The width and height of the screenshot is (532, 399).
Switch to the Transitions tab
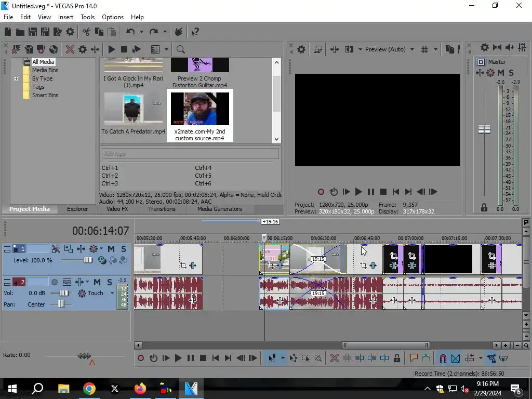pyautogui.click(x=162, y=209)
